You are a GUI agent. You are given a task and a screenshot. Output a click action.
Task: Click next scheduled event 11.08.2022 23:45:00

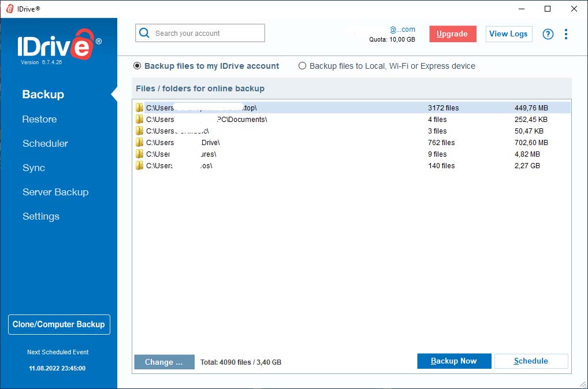tap(57, 368)
